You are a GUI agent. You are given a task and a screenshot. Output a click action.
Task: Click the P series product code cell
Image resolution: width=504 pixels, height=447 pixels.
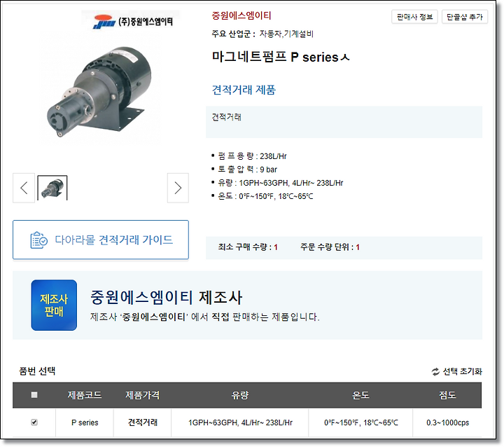point(85,422)
